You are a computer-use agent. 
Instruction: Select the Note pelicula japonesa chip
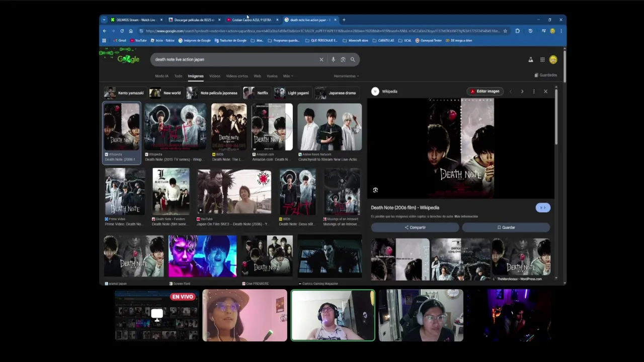point(212,93)
